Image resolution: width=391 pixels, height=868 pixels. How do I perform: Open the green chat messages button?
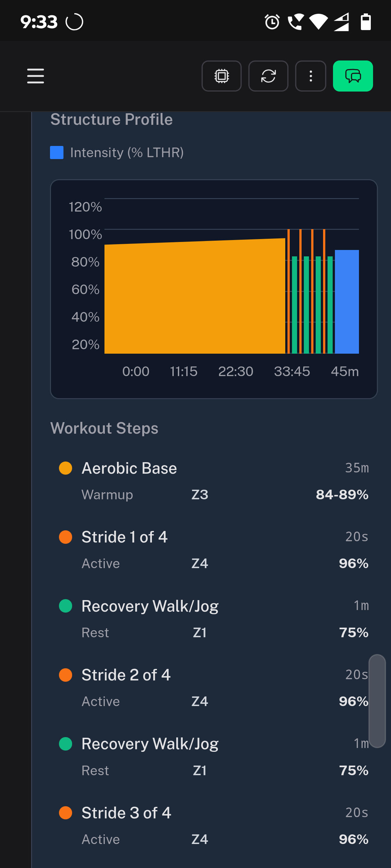click(353, 76)
